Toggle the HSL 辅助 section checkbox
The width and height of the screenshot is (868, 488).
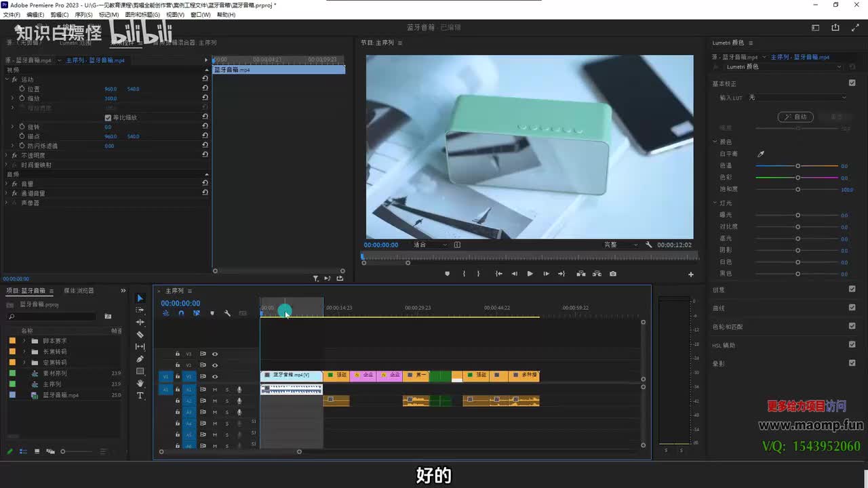[x=852, y=344]
